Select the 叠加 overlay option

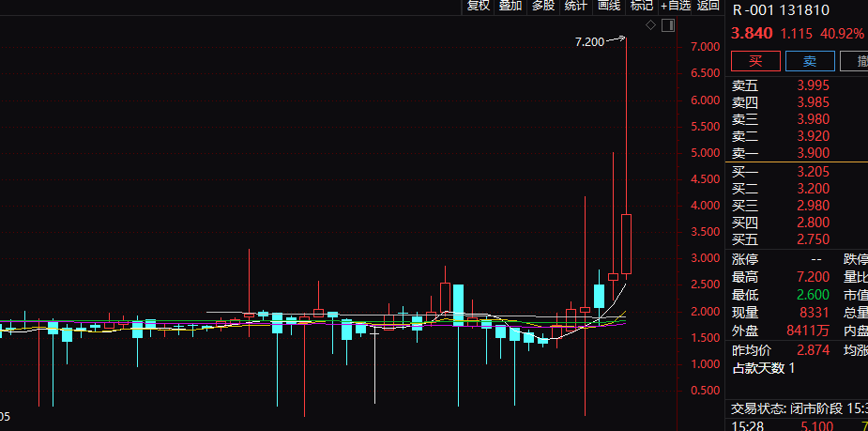click(510, 6)
